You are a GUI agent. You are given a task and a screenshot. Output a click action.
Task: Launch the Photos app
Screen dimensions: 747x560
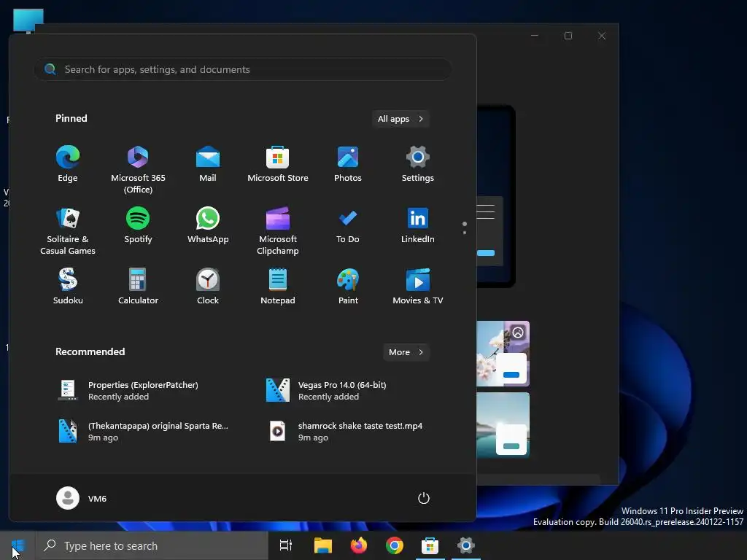348,164
